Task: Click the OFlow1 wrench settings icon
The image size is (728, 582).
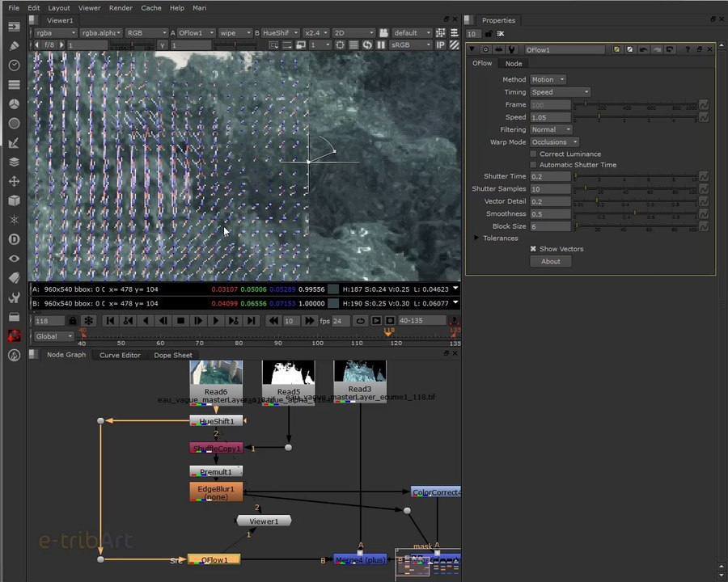Action: 511,49
